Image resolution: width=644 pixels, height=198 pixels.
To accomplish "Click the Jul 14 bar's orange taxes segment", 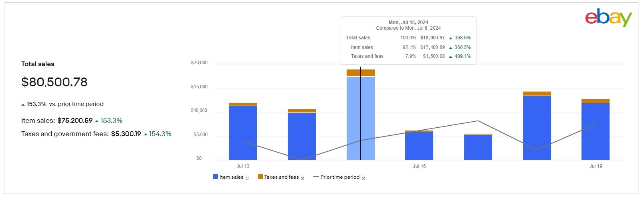I will point(302,111).
